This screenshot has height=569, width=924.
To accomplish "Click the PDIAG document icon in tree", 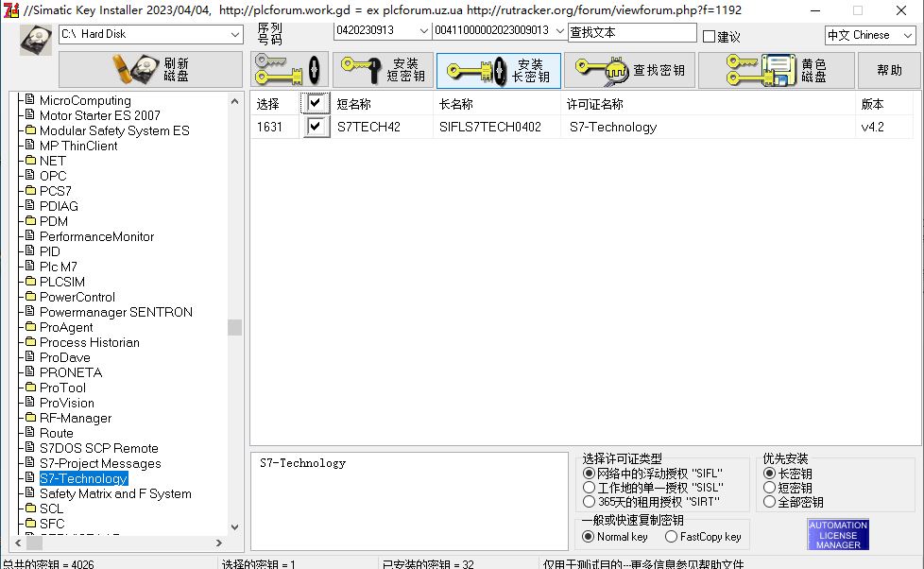I will pyautogui.click(x=30, y=205).
